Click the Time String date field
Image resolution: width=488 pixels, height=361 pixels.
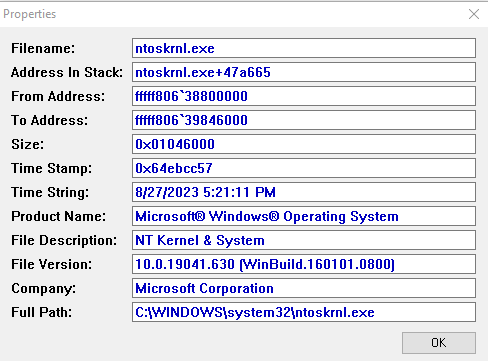tap(304, 192)
